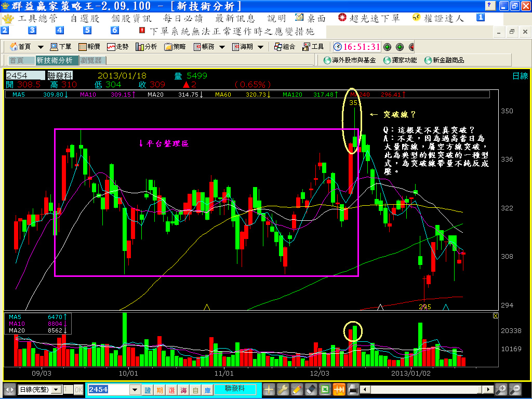
Task: Toggle the orange candlestick chart-type icon
Action: click(x=339, y=390)
